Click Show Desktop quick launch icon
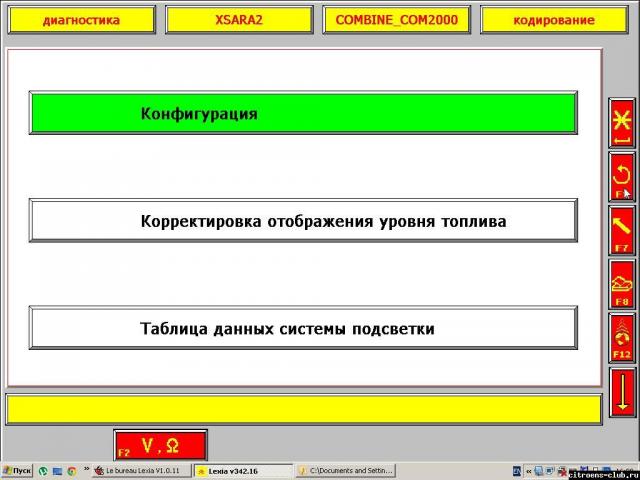Image resolution: width=640 pixels, height=480 pixels. (x=57, y=471)
